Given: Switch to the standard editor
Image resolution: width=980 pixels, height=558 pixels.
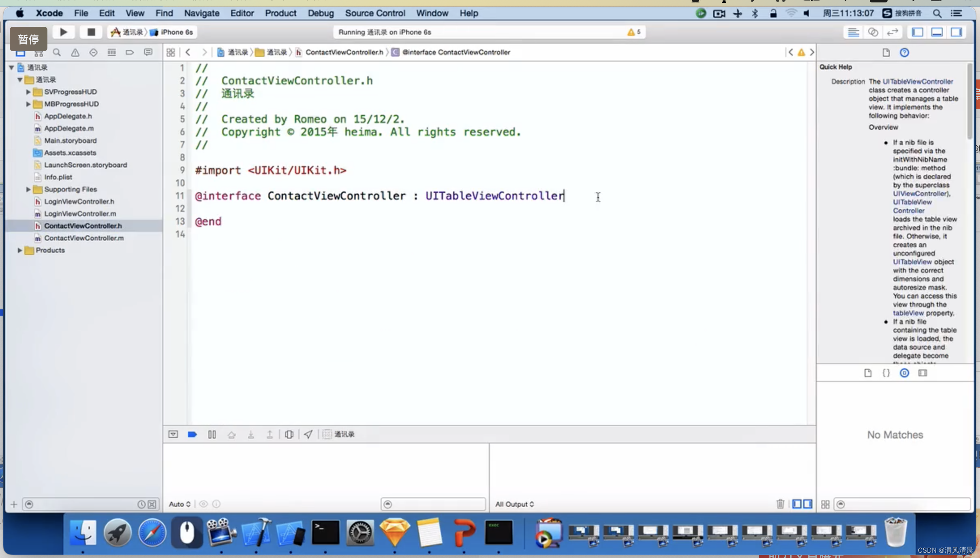Looking at the screenshot, I should [853, 32].
